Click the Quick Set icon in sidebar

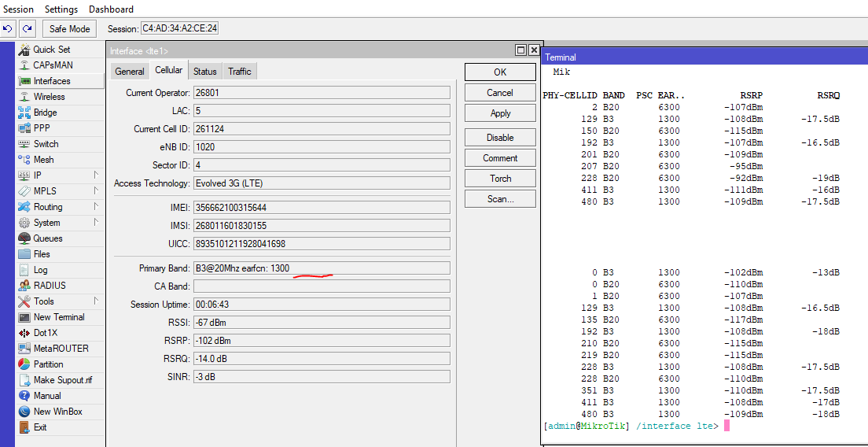pos(24,50)
